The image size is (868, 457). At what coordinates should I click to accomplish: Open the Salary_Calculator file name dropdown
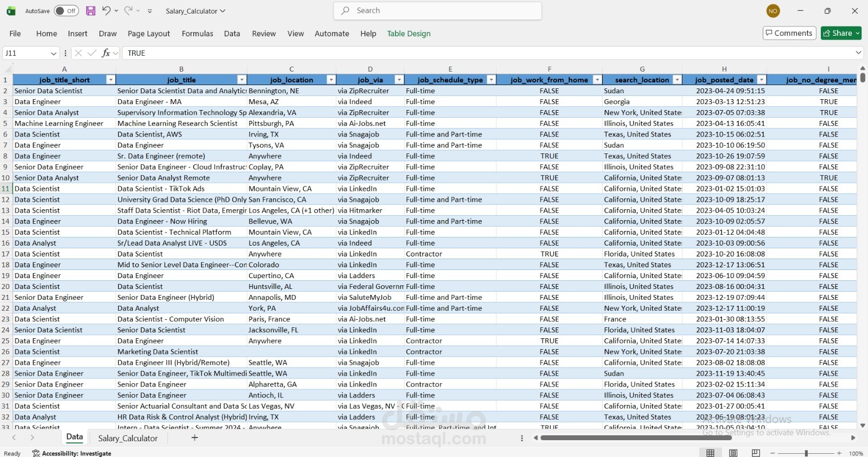pos(222,11)
